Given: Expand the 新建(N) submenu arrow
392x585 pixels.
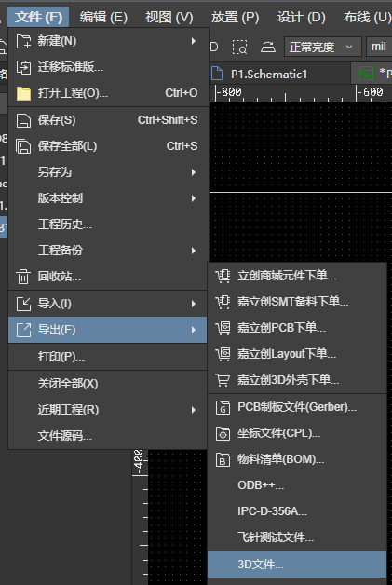Looking at the screenshot, I should (193, 41).
